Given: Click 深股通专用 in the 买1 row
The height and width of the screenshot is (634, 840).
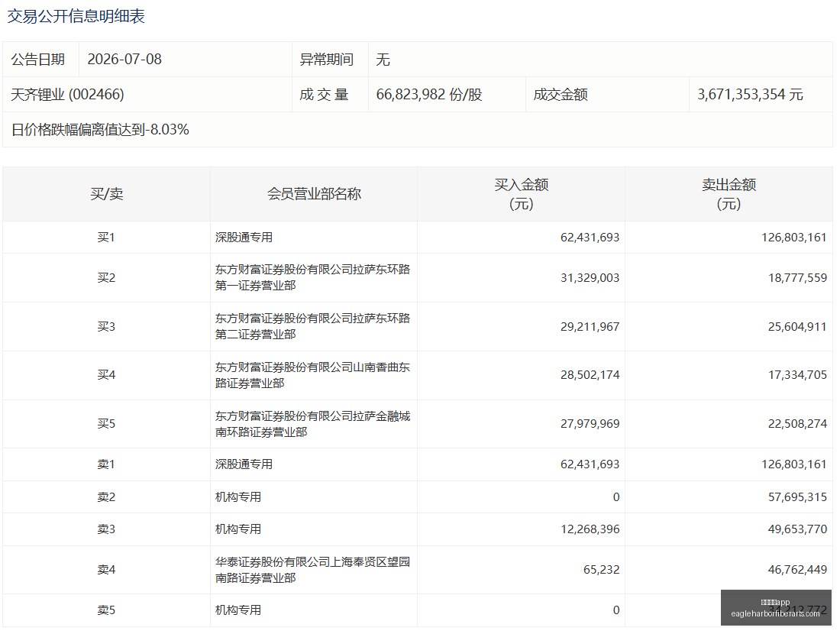Looking at the screenshot, I should pos(244,237).
